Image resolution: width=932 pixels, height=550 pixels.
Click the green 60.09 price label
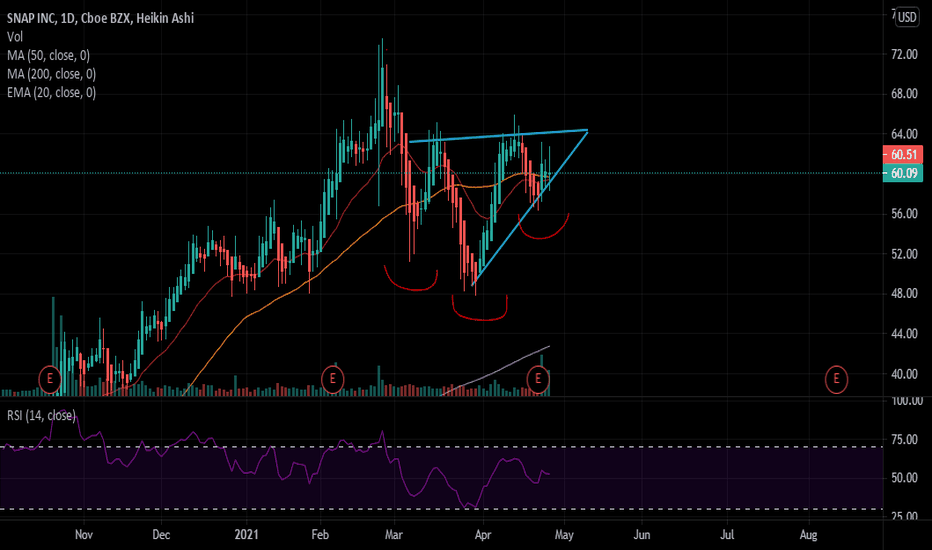coord(903,173)
